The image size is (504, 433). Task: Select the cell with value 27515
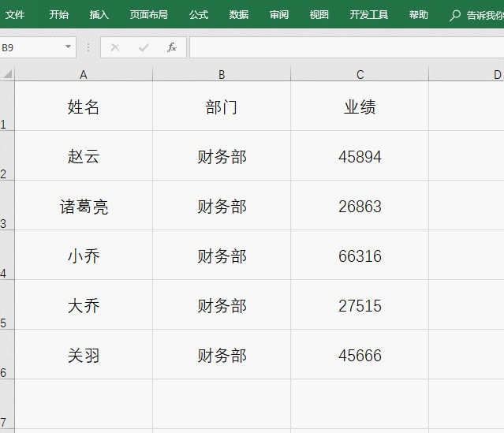click(360, 304)
